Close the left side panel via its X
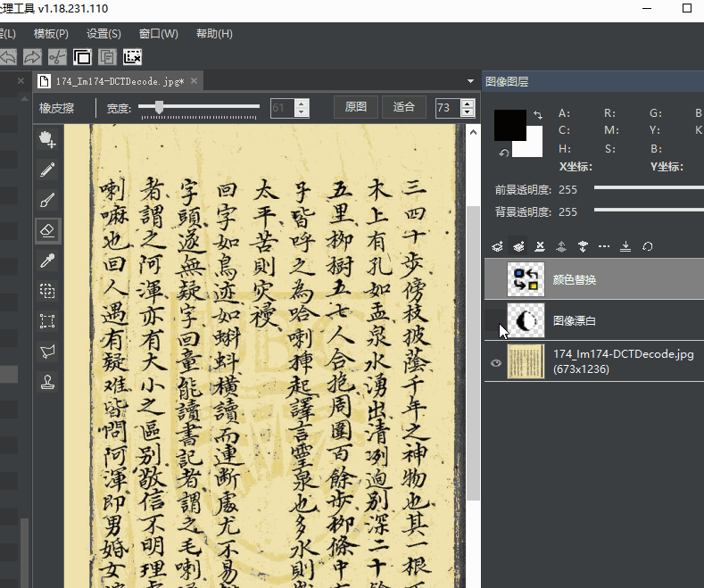The width and height of the screenshot is (704, 588). [21, 81]
